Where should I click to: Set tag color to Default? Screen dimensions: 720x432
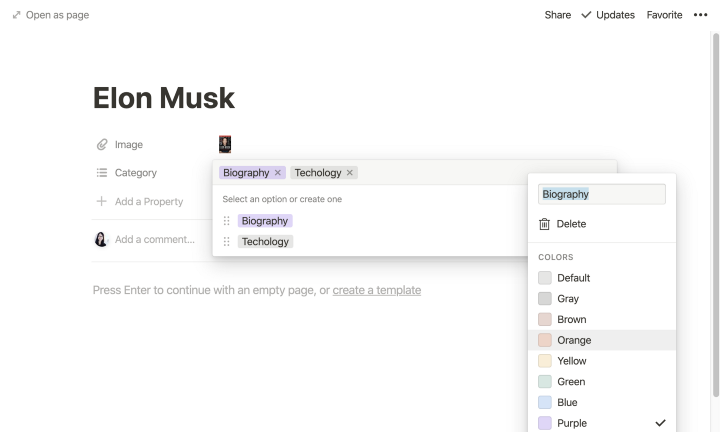click(573, 278)
